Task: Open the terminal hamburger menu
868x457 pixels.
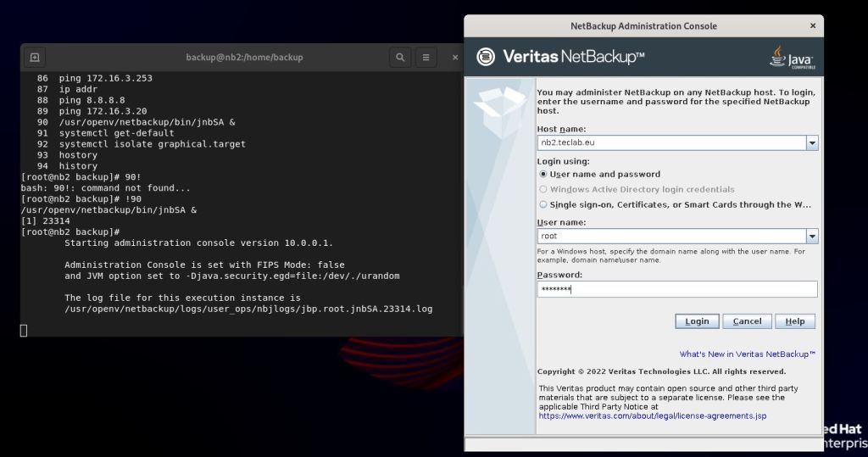Action: coord(426,58)
